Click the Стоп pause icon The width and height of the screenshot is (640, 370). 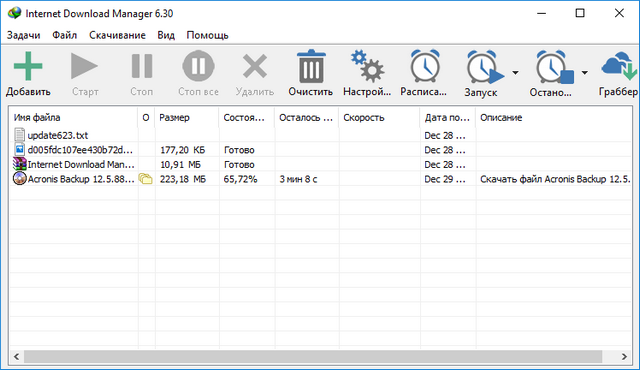(x=142, y=66)
